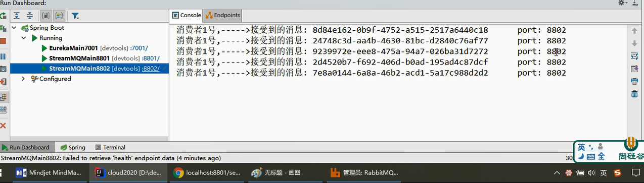Click the red X close icon in left strip
644x183 pixels.
(x=3, y=125)
